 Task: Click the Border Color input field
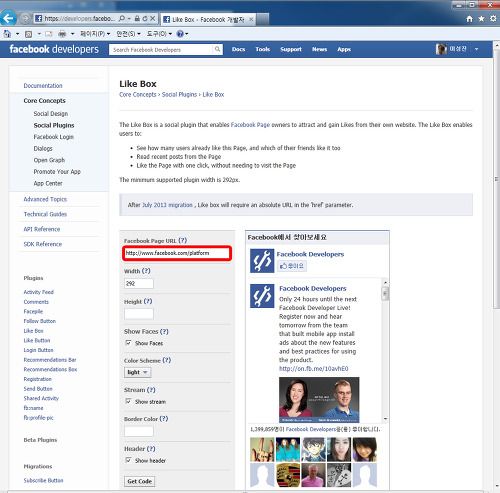click(139, 431)
